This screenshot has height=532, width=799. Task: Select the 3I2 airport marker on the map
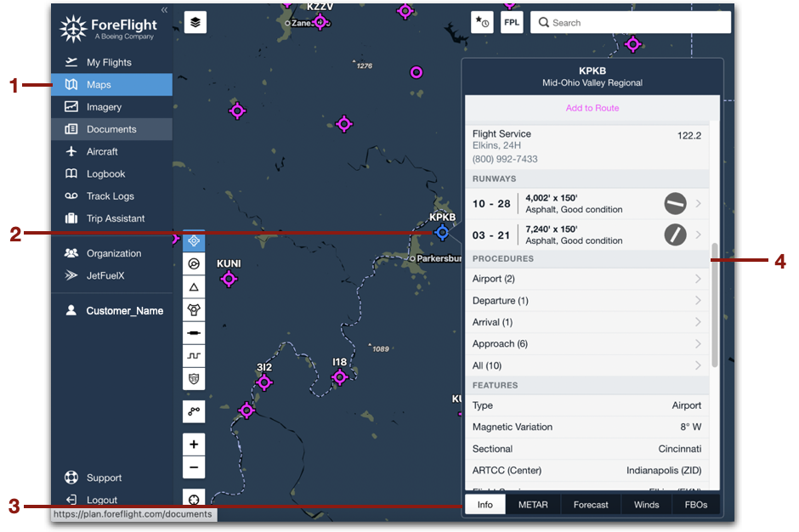[x=264, y=382]
